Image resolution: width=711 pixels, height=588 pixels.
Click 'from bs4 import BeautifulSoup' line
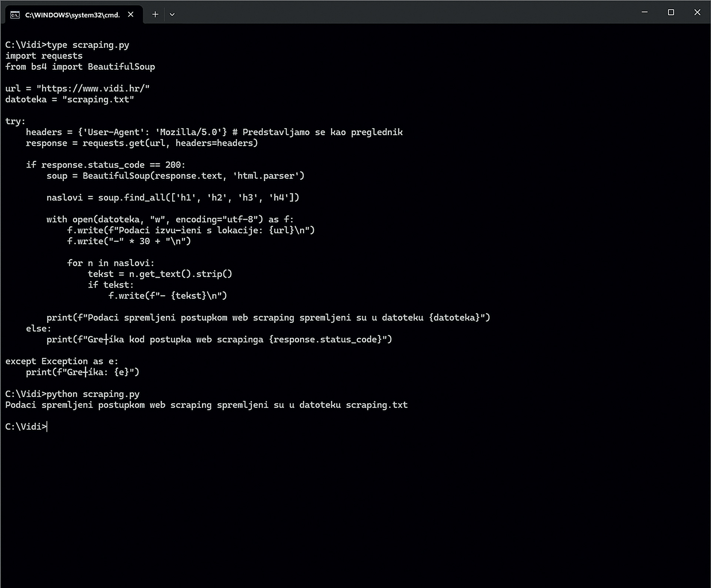click(80, 67)
